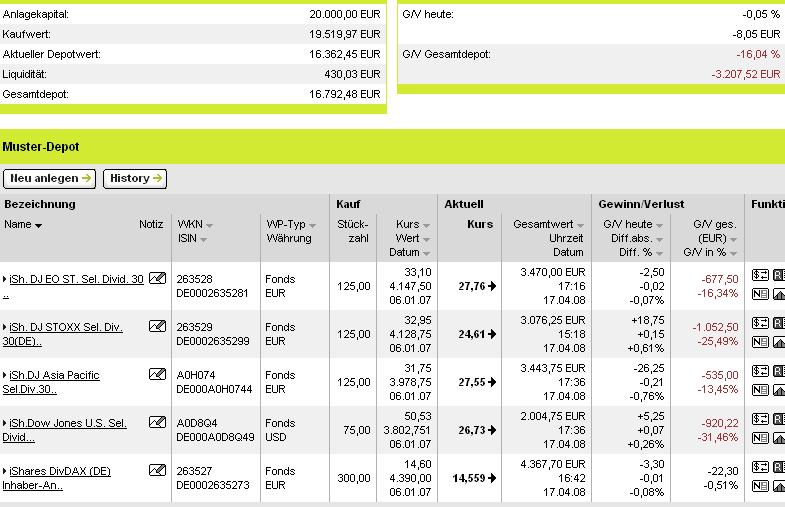Click the Neu anlegen button
This screenshot has width=785, height=507.
coord(49,179)
